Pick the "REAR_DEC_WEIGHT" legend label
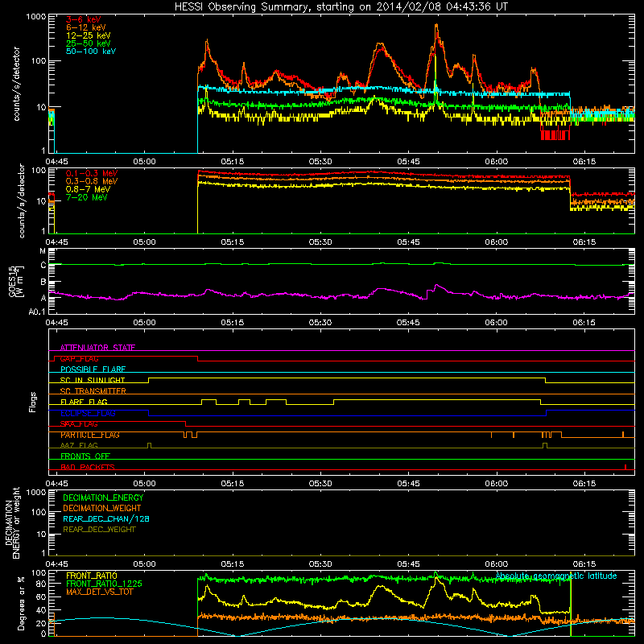The width and height of the screenshot is (644, 644). click(x=99, y=530)
